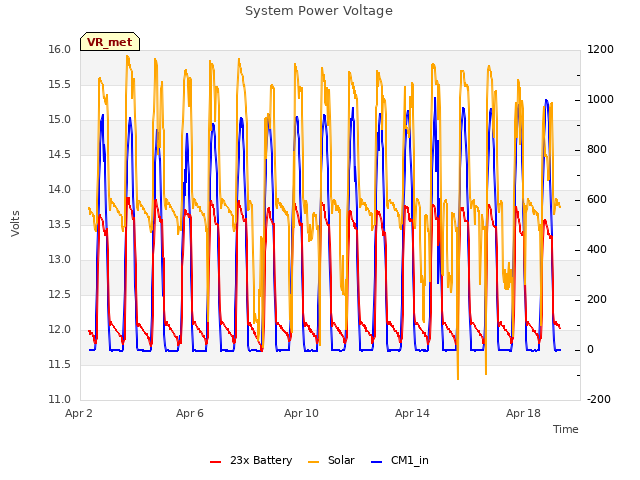
Task: Click the Apr 6 x-axis tick label
Action: [190, 413]
